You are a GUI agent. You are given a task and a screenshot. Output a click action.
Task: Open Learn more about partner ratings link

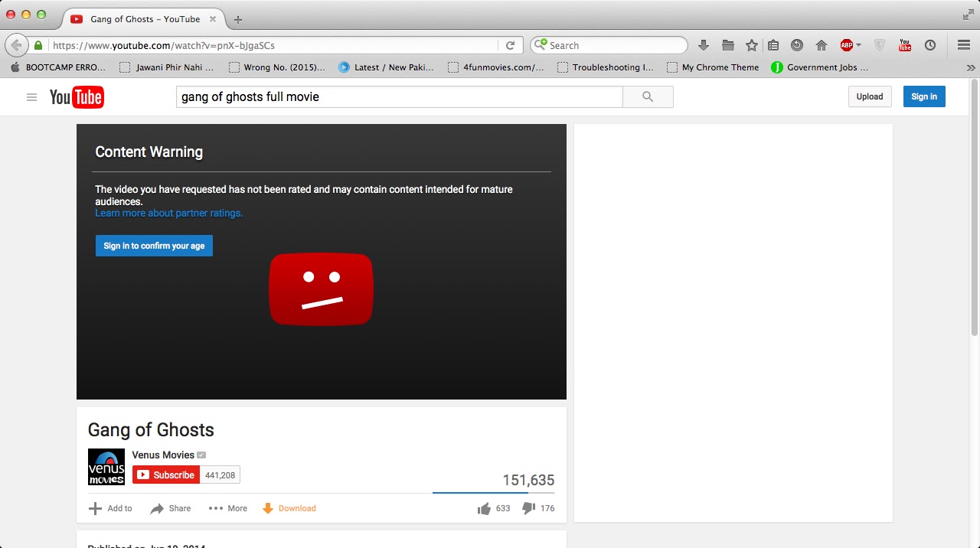coord(168,214)
